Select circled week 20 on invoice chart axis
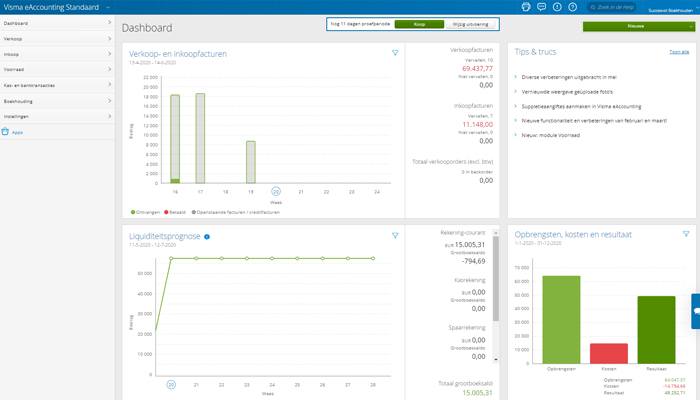 pos(276,192)
